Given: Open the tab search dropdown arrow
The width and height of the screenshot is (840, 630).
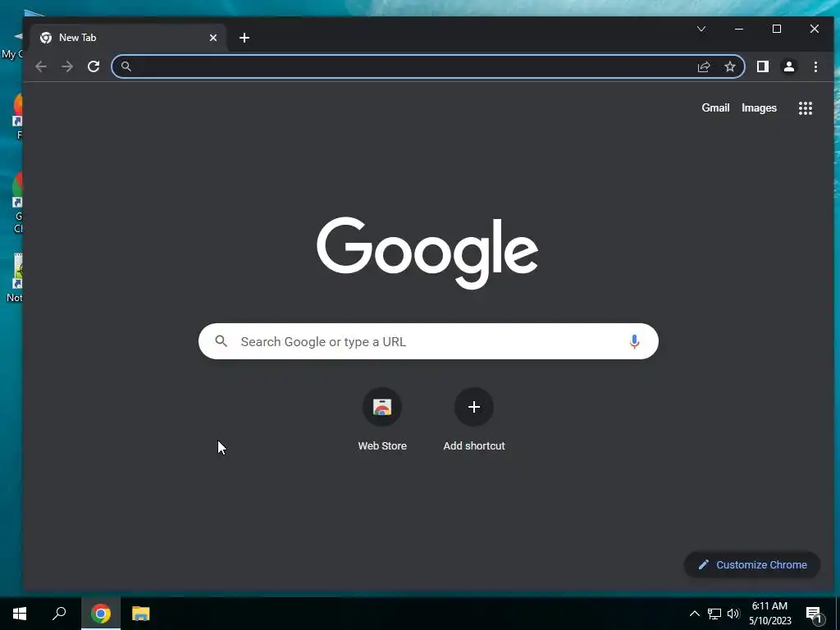Looking at the screenshot, I should pos(701,29).
